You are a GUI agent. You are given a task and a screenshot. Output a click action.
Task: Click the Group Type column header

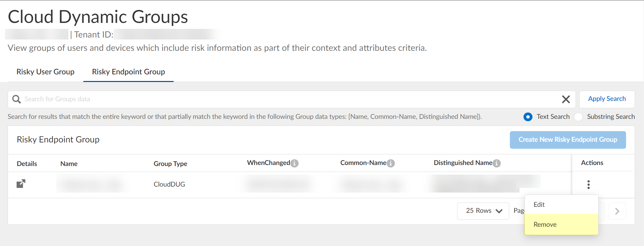(170, 164)
